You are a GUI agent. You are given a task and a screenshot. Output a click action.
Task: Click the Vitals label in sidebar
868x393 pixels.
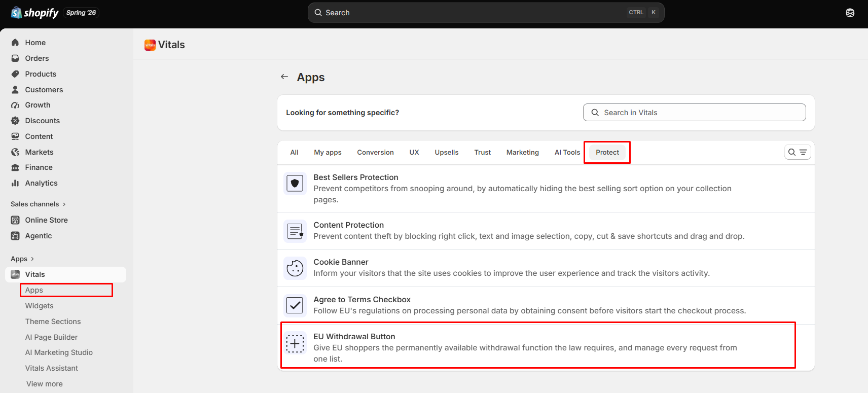35,274
